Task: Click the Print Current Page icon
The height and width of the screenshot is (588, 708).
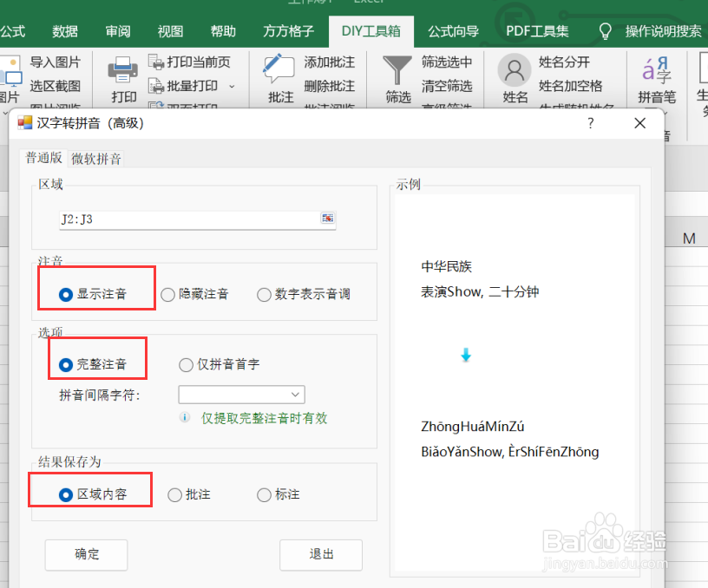Action: pos(156,62)
